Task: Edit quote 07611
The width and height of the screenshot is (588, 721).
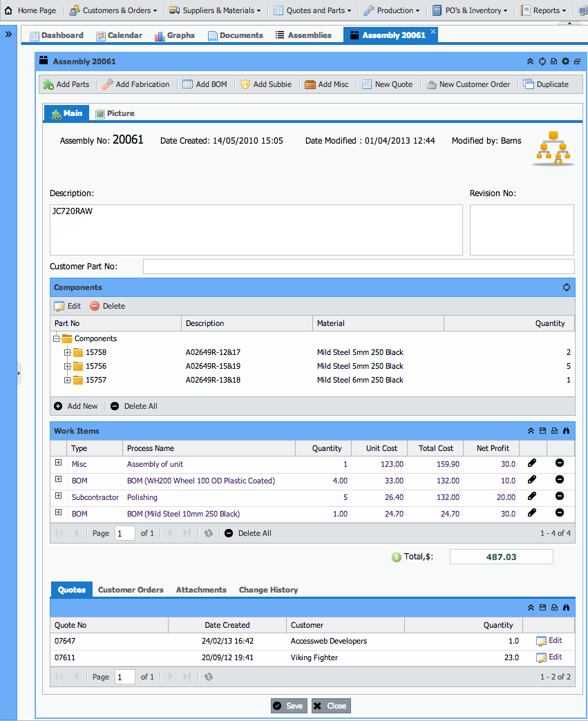Action: click(x=549, y=657)
